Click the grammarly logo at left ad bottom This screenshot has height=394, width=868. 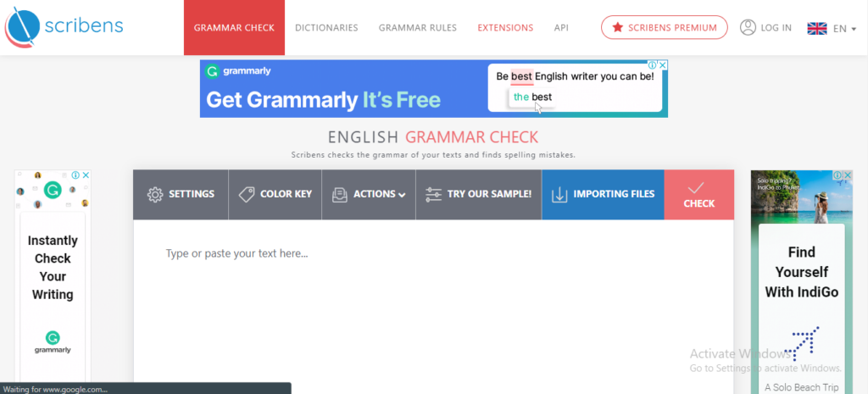[53, 342]
